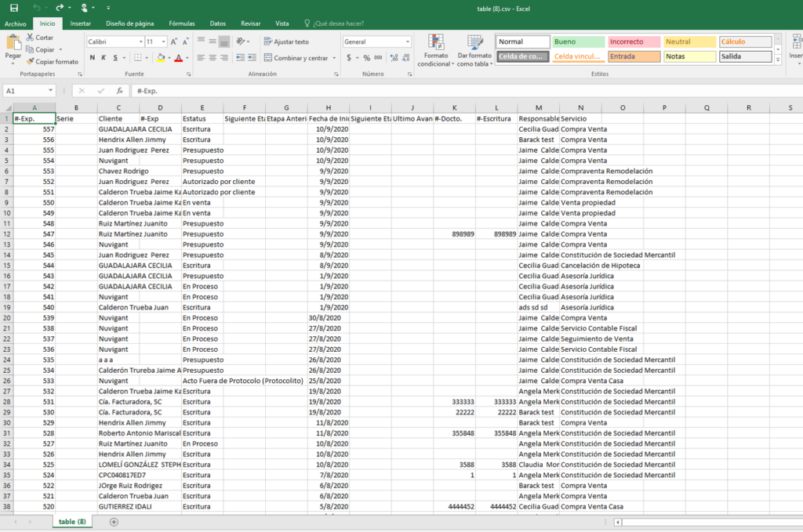This screenshot has height=532, width=803.
Task: Apply currency $ number format
Action: (349, 58)
